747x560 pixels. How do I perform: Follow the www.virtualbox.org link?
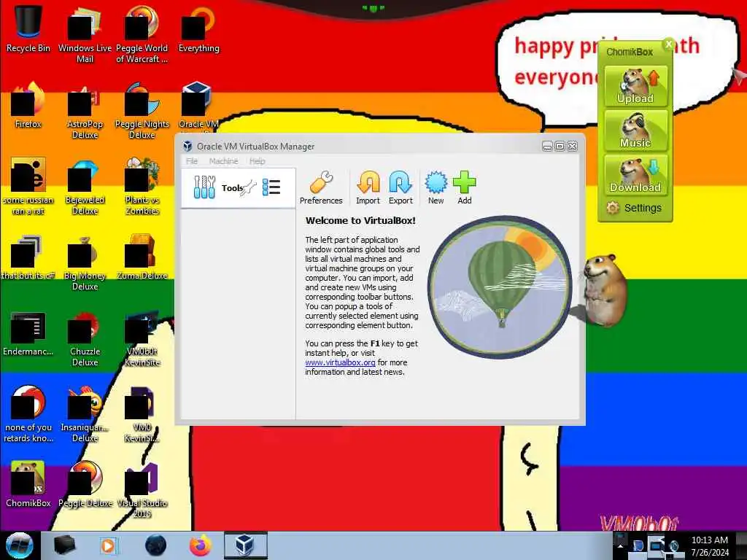coord(340,362)
